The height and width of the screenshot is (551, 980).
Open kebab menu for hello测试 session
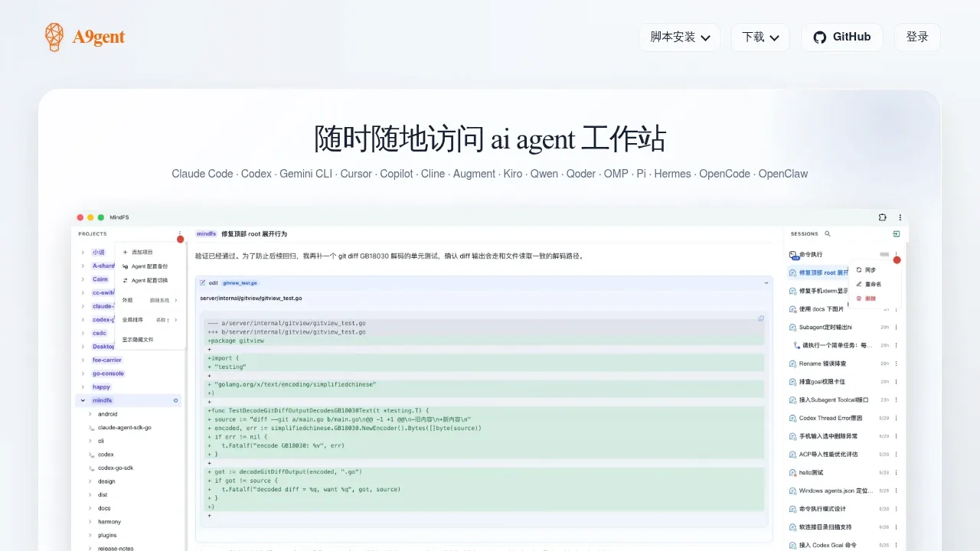(897, 473)
